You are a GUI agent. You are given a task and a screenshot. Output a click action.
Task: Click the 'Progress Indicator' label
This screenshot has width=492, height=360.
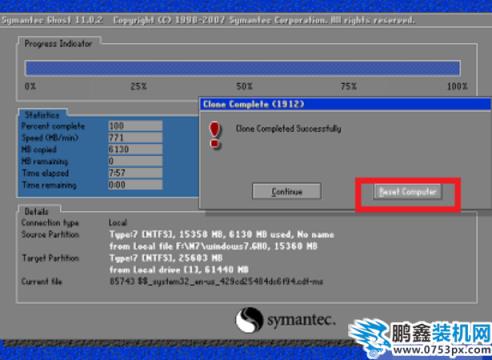(58, 44)
